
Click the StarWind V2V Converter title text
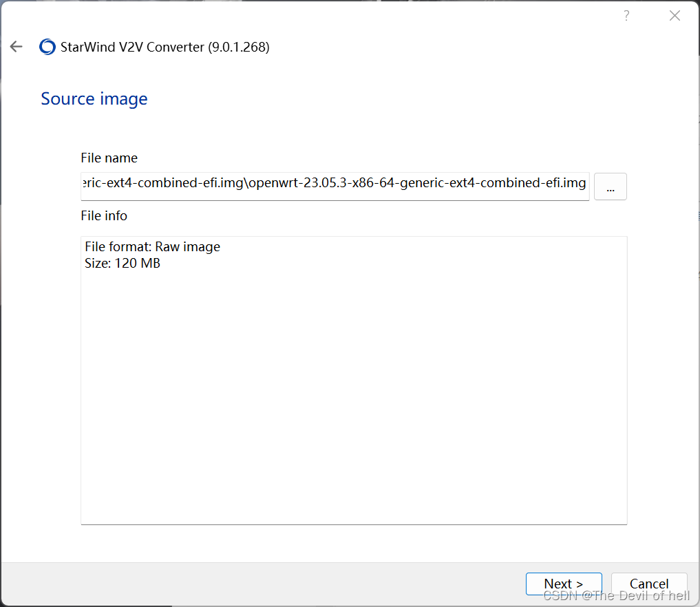click(165, 47)
